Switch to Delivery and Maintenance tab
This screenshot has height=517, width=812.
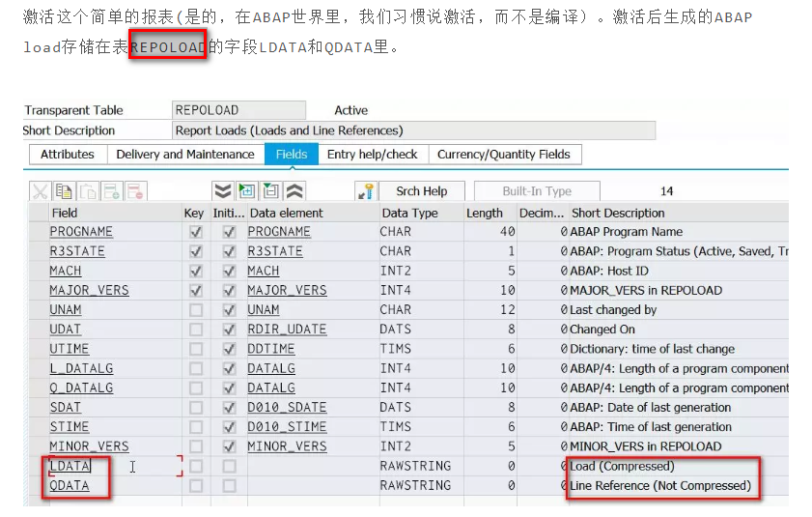[x=185, y=155]
